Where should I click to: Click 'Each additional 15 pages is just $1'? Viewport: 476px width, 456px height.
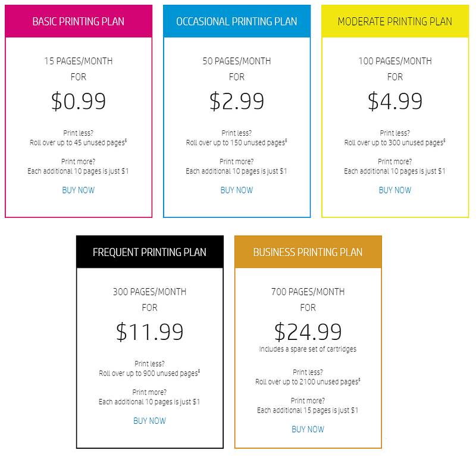[x=308, y=410]
